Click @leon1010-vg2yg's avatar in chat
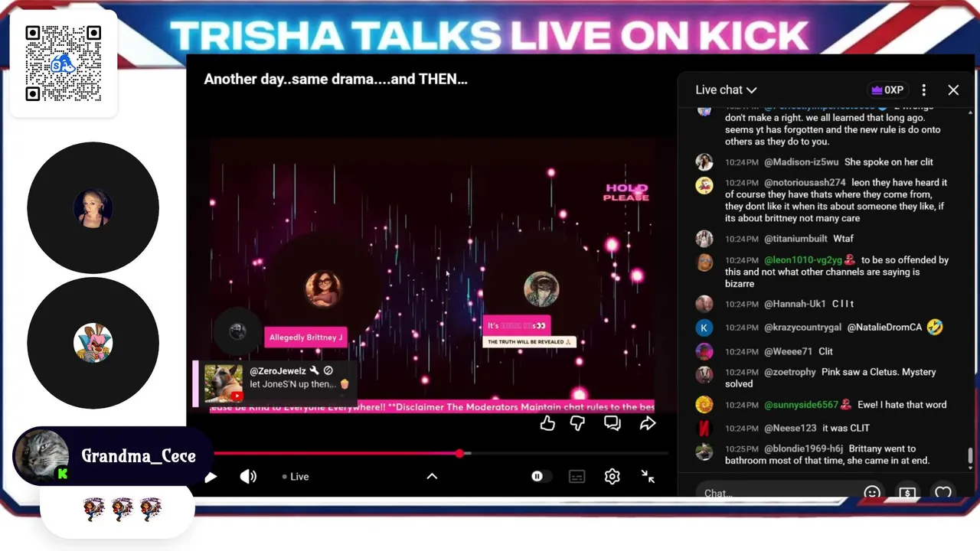The image size is (980, 551). (x=704, y=262)
